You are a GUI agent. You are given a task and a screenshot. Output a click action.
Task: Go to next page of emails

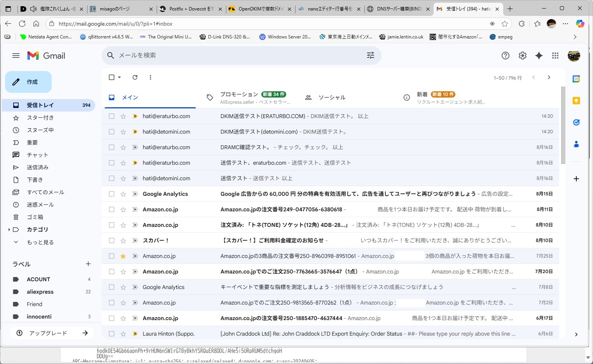(549, 77)
